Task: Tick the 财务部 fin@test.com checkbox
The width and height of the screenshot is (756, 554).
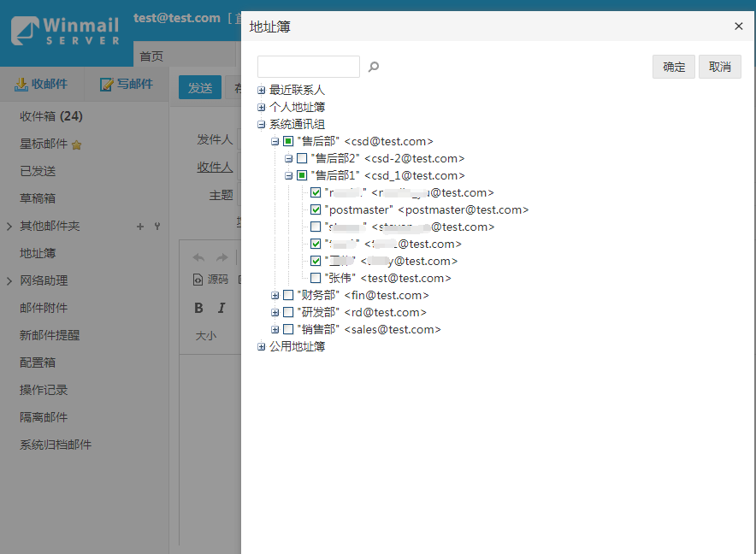Action: 288,295
